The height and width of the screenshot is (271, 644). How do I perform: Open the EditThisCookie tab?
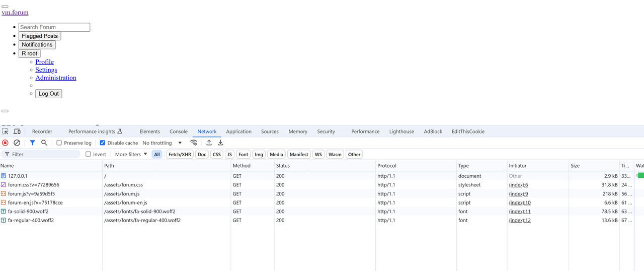468,131
